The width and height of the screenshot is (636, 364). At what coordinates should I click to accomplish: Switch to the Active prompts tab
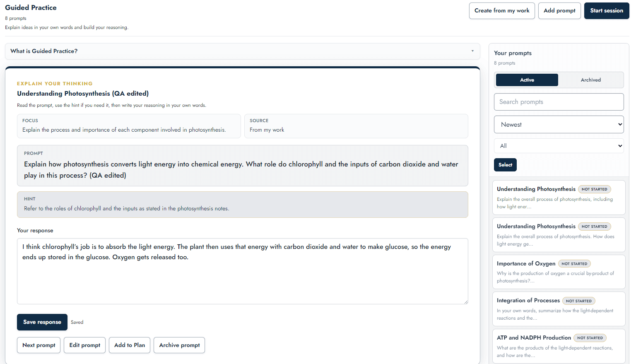click(527, 80)
